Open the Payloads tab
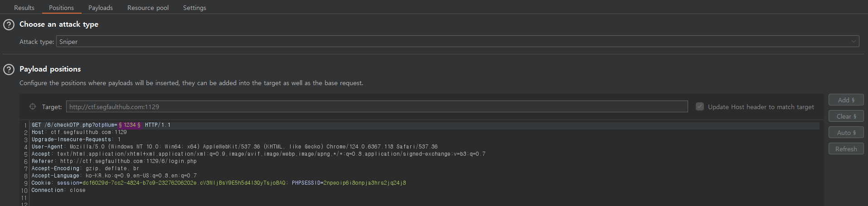The image size is (868, 206). tap(100, 8)
